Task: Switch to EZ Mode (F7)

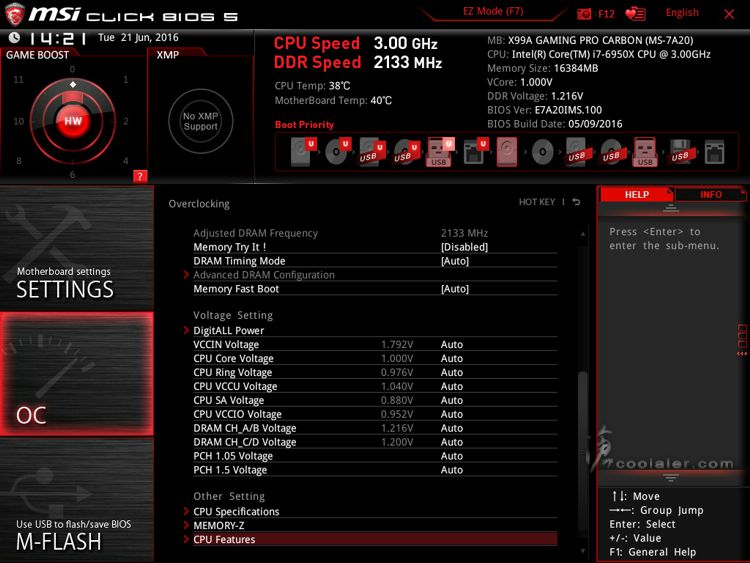Action: tap(493, 11)
